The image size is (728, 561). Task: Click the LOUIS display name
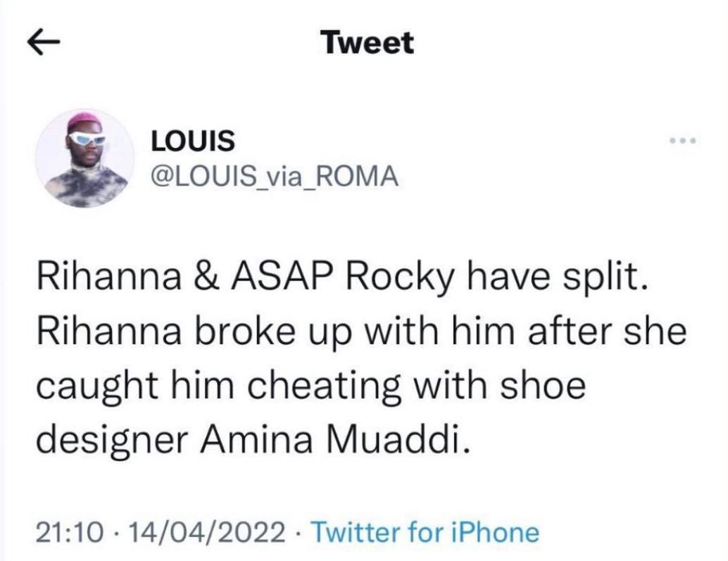(193, 141)
